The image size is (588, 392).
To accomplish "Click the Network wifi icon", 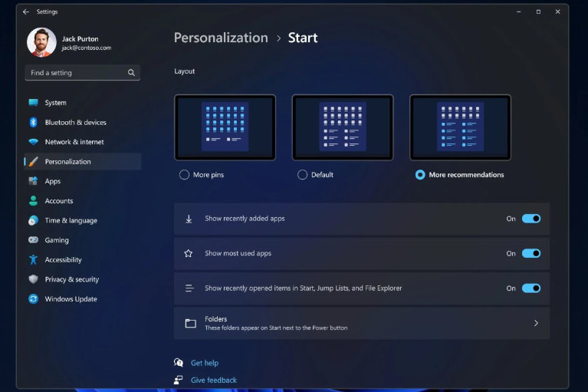I will [34, 142].
